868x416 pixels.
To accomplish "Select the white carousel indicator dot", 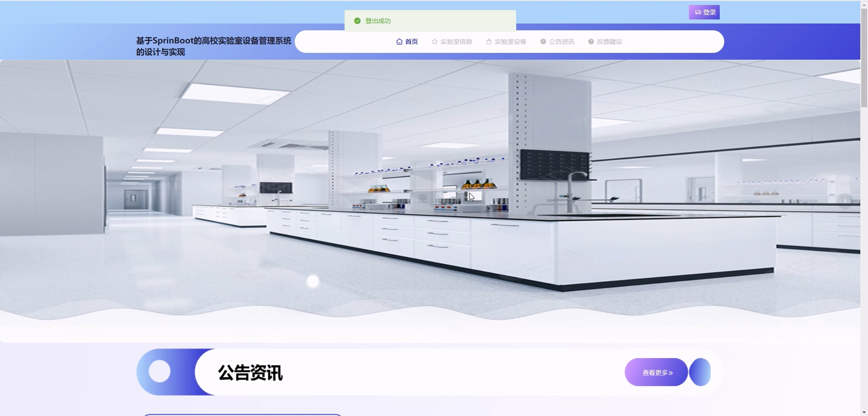I will (313, 281).
